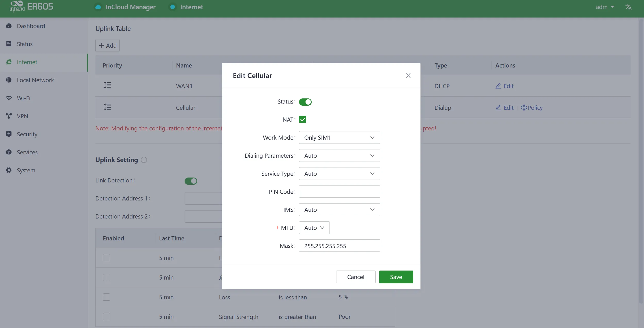Screen dimensions: 644x328
Task: Click the Cellular priority reorder icon
Action: [x=107, y=107]
